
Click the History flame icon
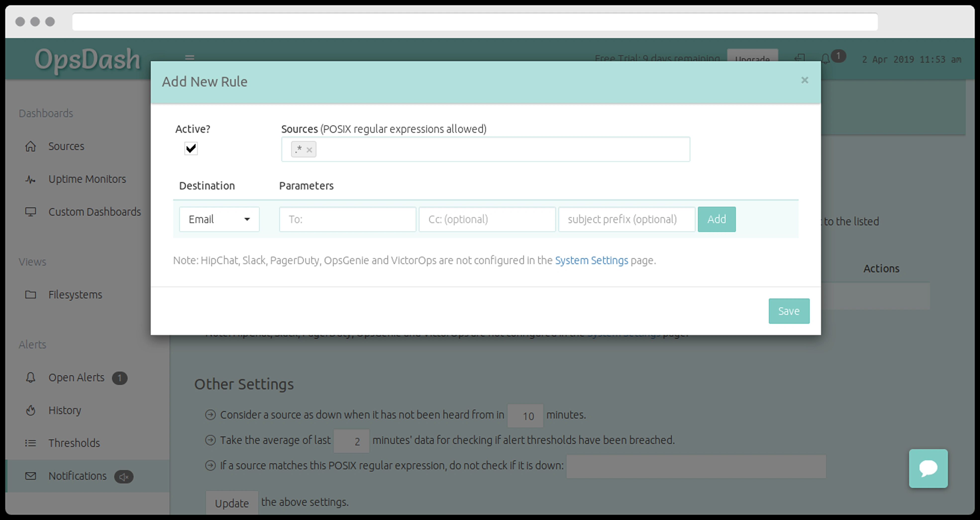[x=30, y=410]
